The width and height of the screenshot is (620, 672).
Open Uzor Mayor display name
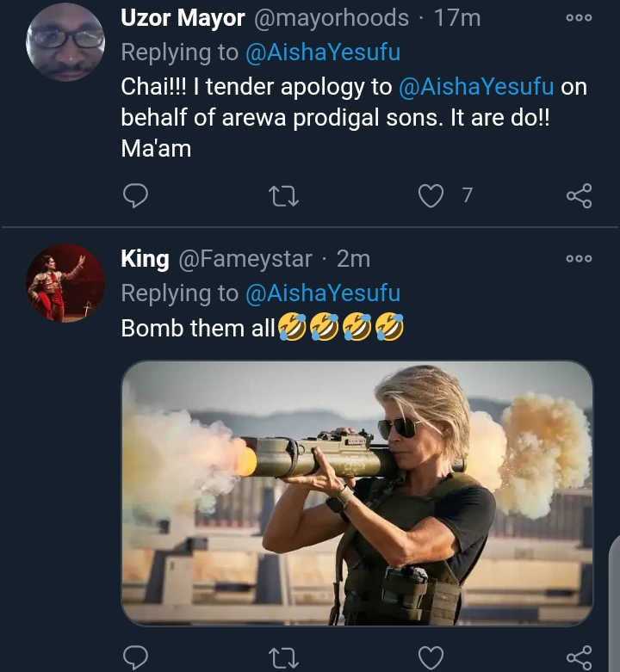[x=183, y=18]
